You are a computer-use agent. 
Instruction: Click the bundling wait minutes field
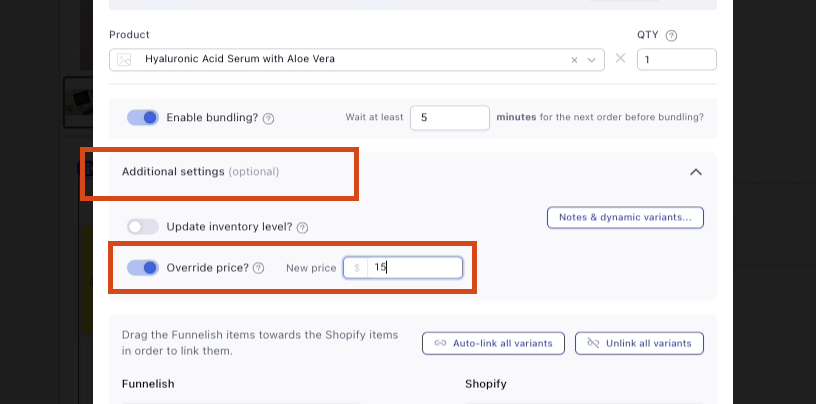(449, 118)
